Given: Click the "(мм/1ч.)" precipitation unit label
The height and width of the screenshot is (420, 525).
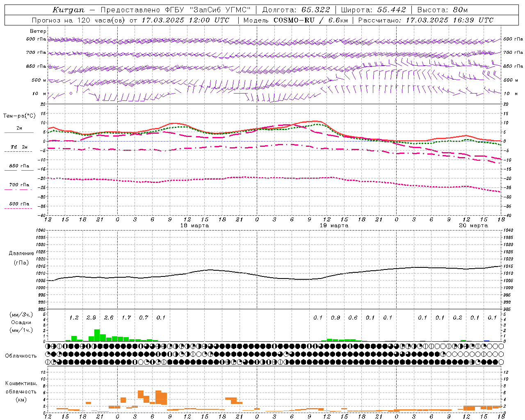Looking at the screenshot, I should pyautogui.click(x=21, y=330).
